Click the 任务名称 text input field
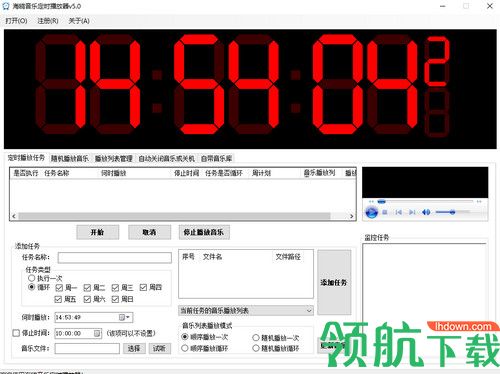 [x=115, y=258]
